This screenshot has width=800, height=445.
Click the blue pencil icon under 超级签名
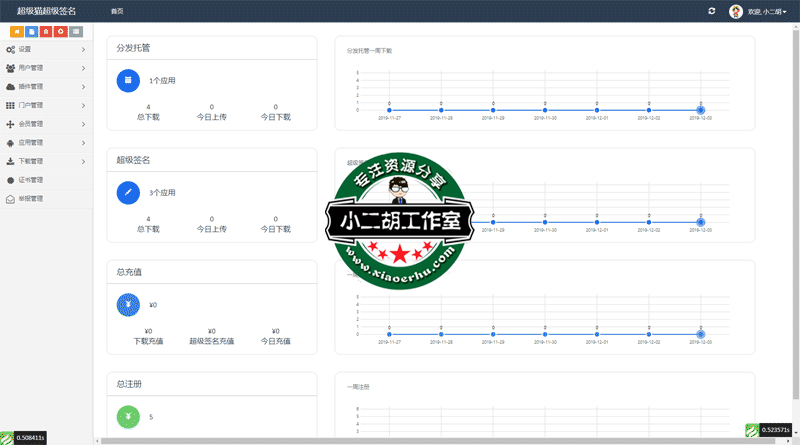[x=128, y=190]
